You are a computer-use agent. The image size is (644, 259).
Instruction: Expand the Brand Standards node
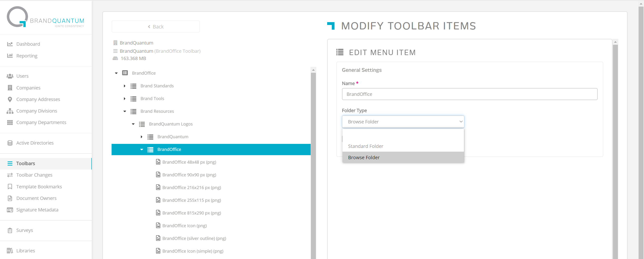click(x=125, y=86)
